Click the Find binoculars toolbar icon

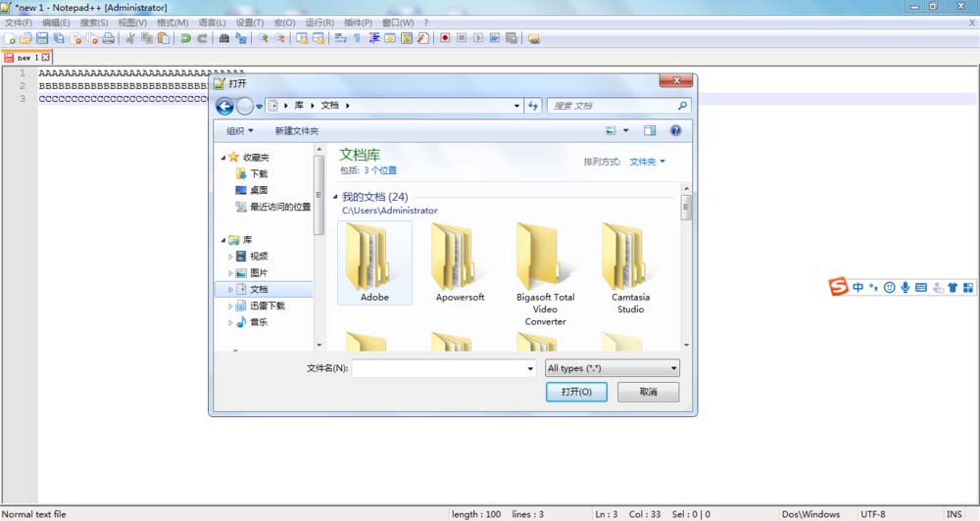click(x=223, y=39)
